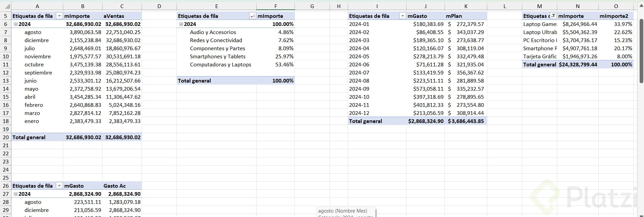Select the 2024-01 row label
Image resolution: width=644 pixels, height=217 pixels.
[359, 24]
